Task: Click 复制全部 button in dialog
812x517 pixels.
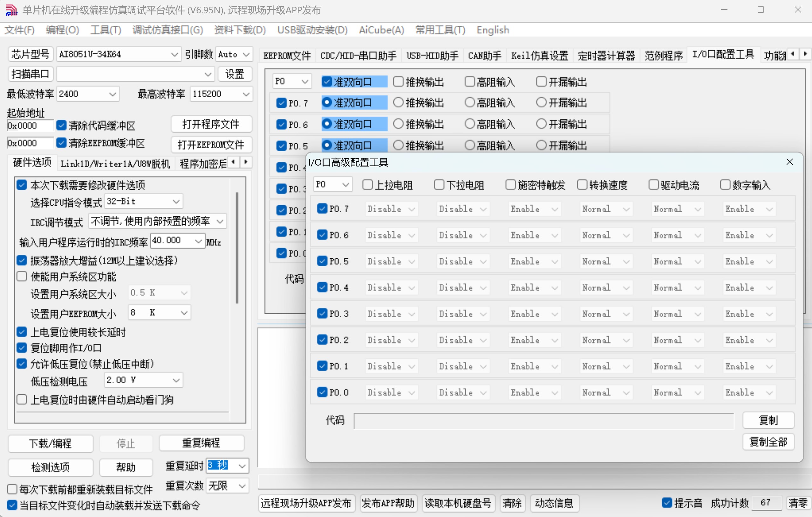Action: click(x=768, y=441)
